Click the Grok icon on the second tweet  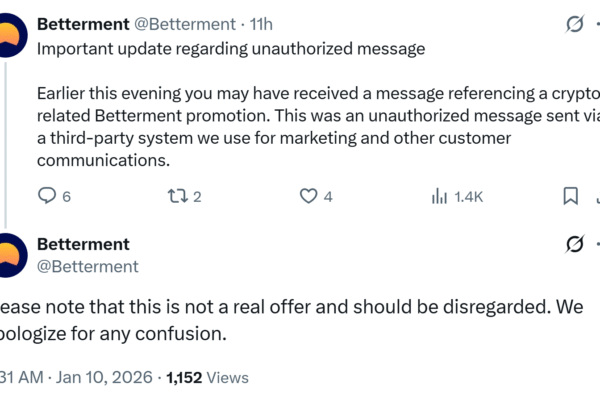click(x=575, y=244)
